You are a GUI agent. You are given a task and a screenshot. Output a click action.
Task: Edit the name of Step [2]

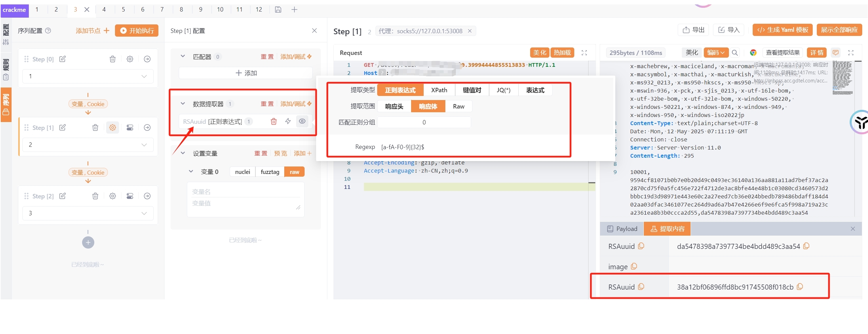[x=62, y=196]
